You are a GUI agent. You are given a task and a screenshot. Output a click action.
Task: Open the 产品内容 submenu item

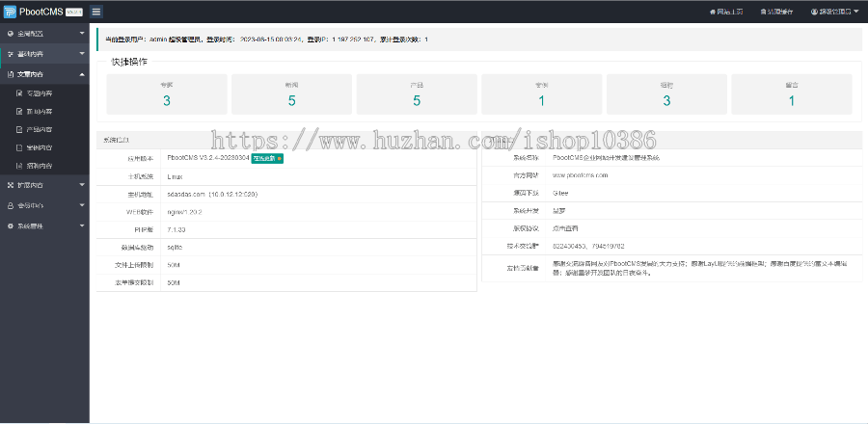click(44, 129)
